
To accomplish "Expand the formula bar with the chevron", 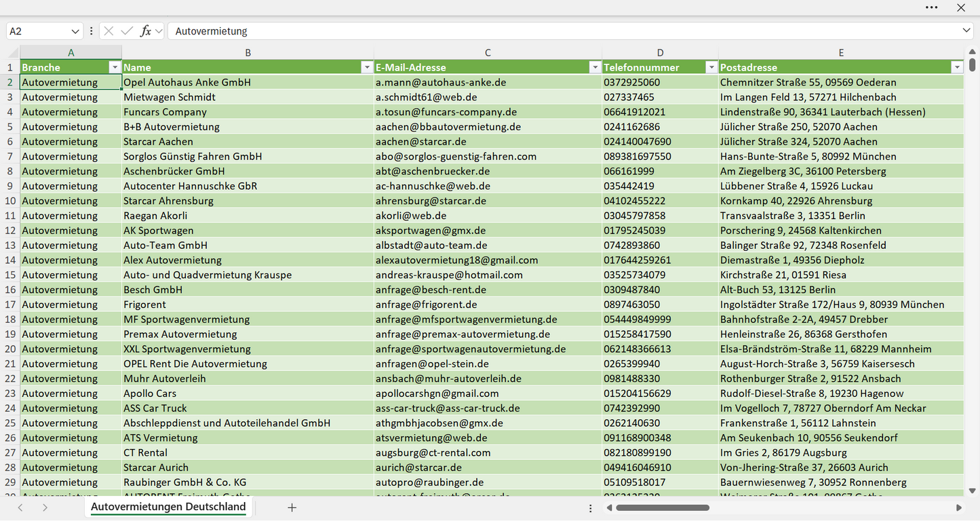I will (966, 31).
